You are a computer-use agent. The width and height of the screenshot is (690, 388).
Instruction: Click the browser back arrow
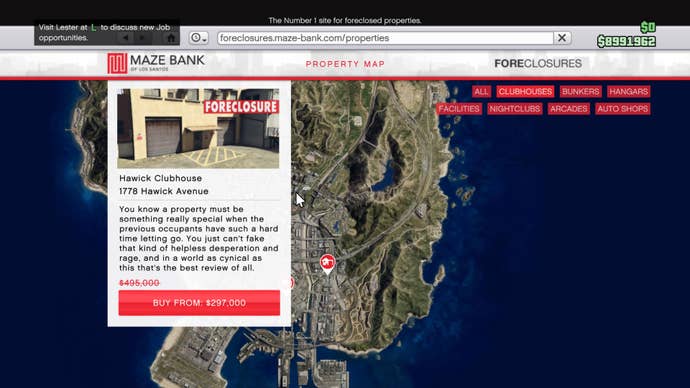pyautogui.click(x=126, y=38)
